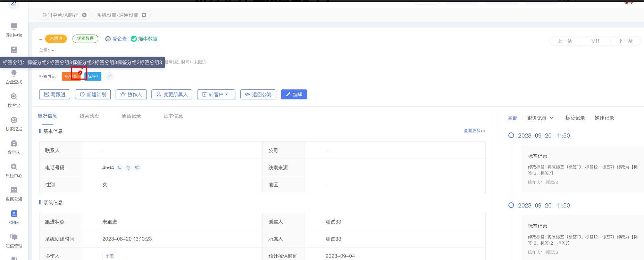644x260 pixels.
Task: Click the 查看更多>> link
Action: click(474, 131)
